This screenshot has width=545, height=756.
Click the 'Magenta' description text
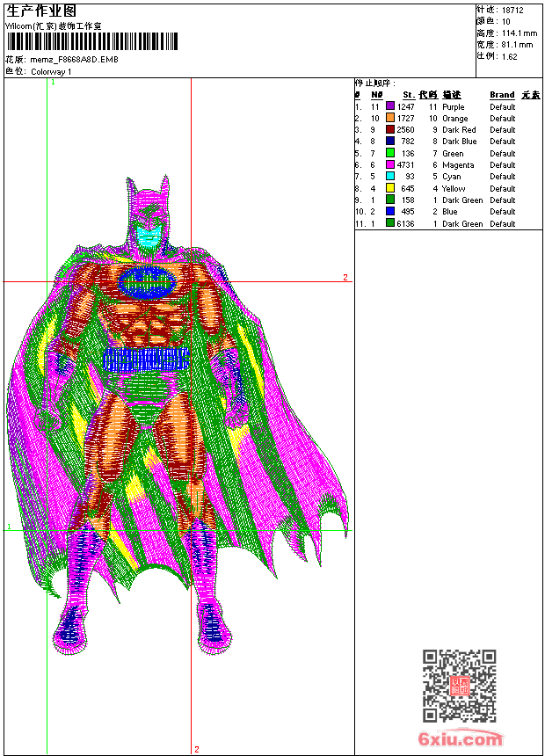[458, 165]
